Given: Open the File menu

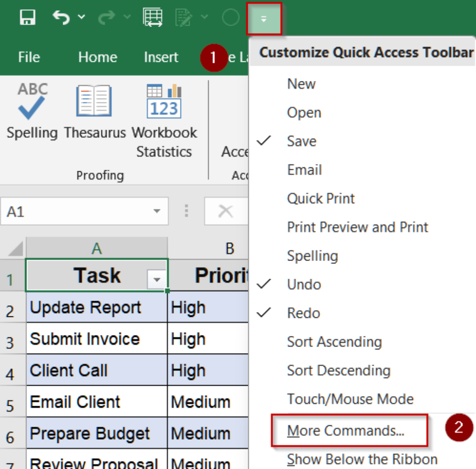Looking at the screenshot, I should [x=28, y=57].
